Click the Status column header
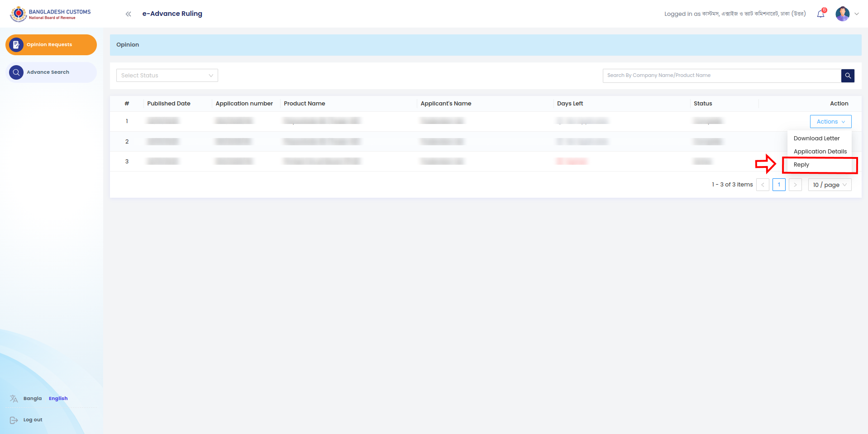Screen dimensions: 868x434 [703, 104]
